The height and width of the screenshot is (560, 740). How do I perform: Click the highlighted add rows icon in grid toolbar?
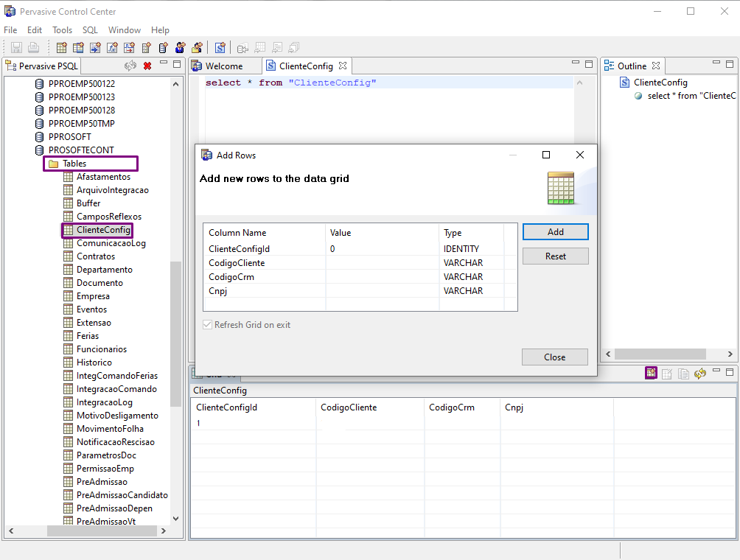(x=651, y=374)
